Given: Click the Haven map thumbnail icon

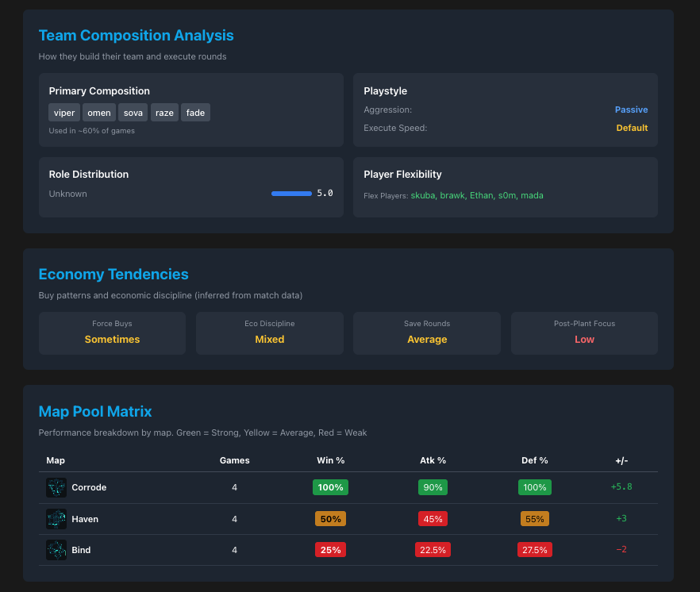Looking at the screenshot, I should (56, 519).
